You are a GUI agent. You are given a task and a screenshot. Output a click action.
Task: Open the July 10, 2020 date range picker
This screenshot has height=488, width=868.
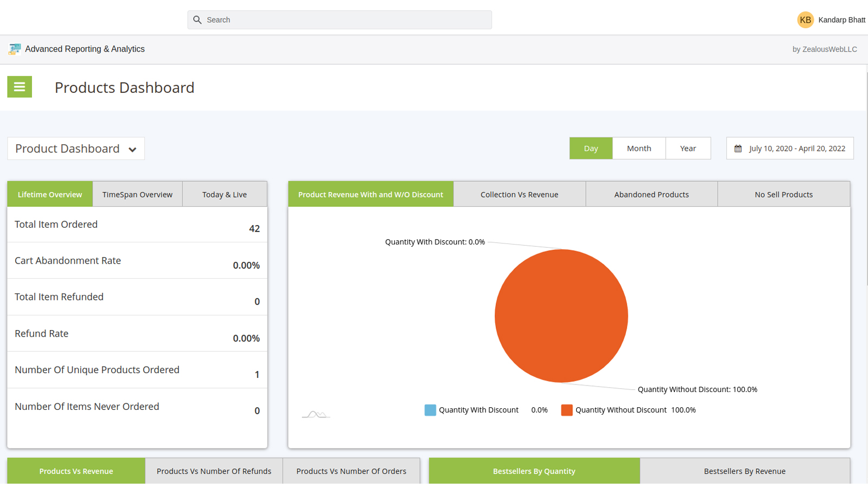[x=796, y=149]
